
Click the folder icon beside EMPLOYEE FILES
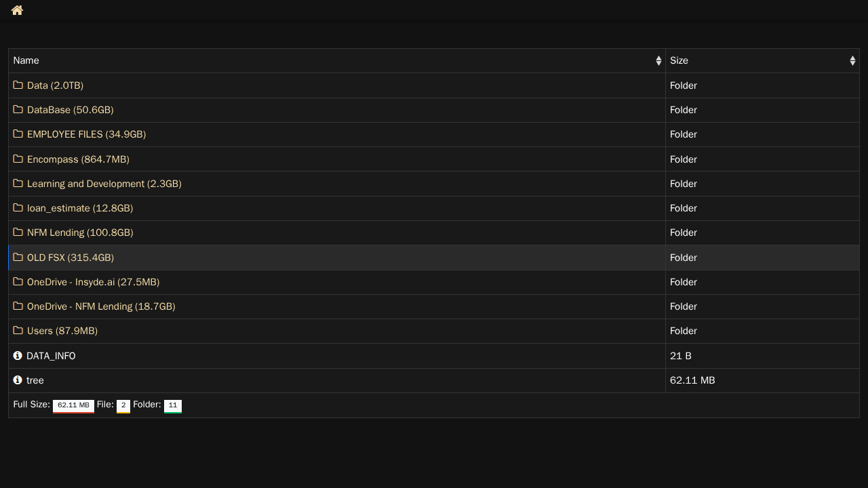pyautogui.click(x=18, y=134)
